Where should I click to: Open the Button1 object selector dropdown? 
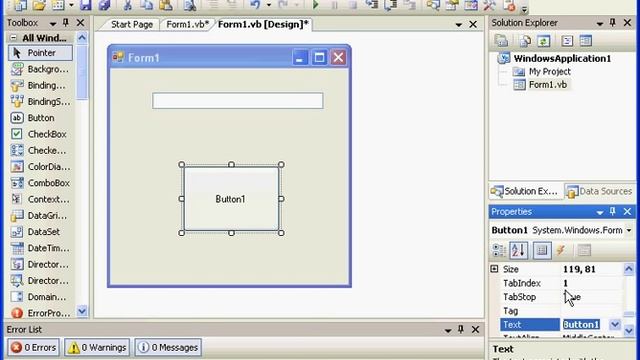[629, 231]
